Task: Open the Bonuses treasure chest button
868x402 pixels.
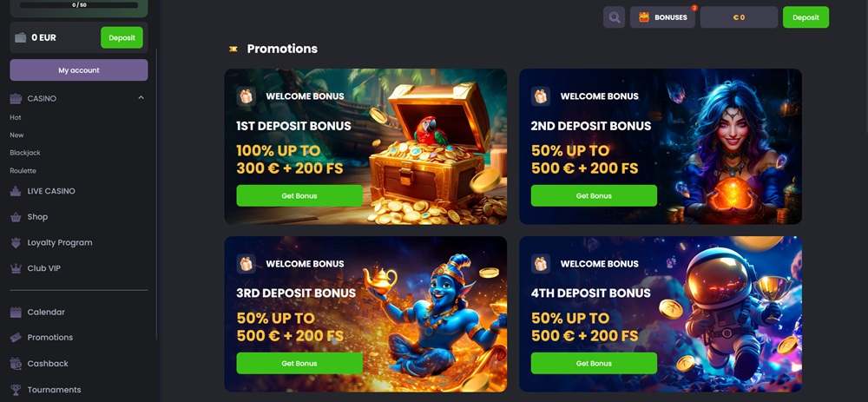Action: coord(662,17)
